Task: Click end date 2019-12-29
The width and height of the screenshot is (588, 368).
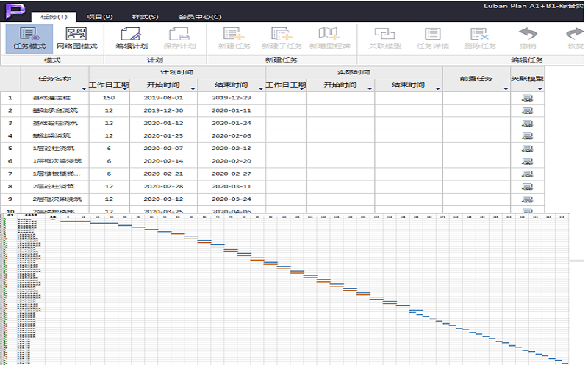Action: click(232, 98)
